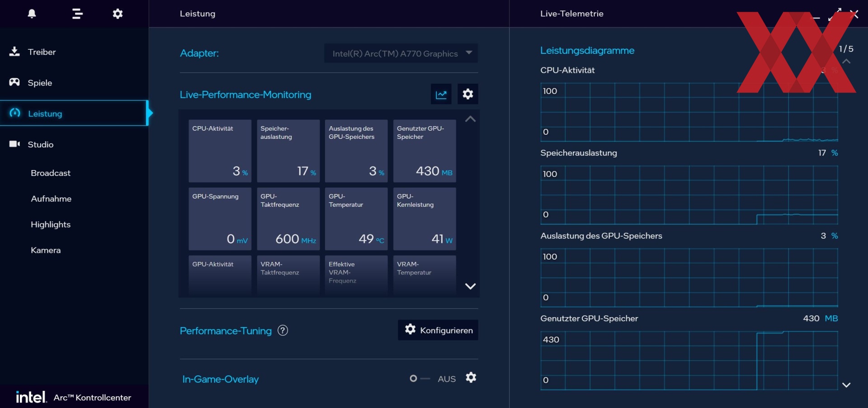Click the Performance-Tuning help question mark
The height and width of the screenshot is (408, 868).
pos(283,331)
